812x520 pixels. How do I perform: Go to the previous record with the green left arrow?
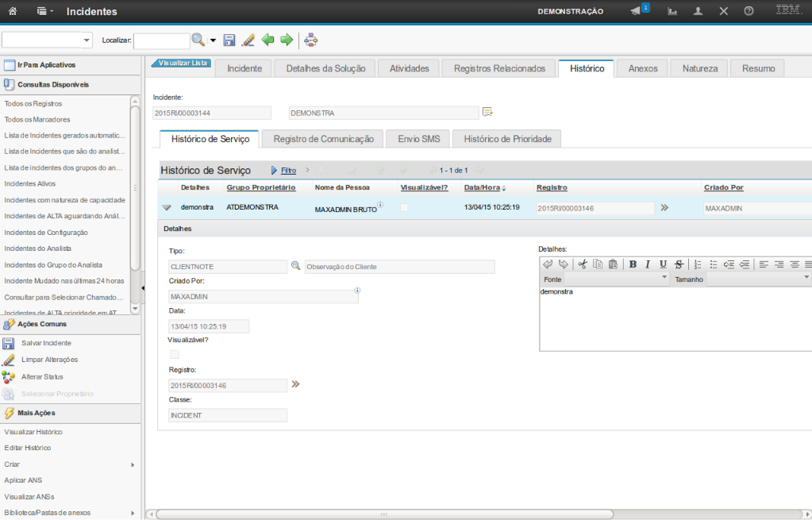(x=268, y=40)
